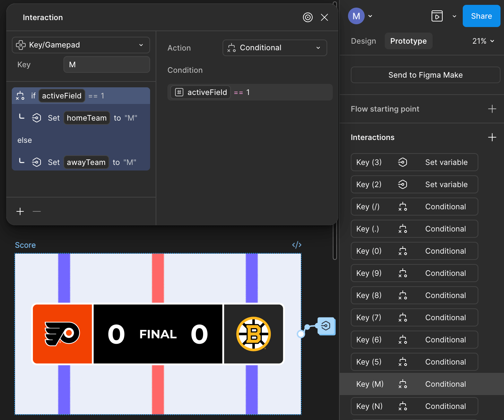Click the home score 0 beside Flyers
This screenshot has width=504, height=420.
tap(116, 334)
